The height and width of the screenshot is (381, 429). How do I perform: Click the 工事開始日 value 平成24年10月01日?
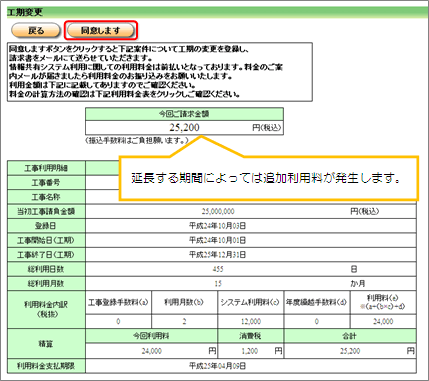click(x=218, y=240)
